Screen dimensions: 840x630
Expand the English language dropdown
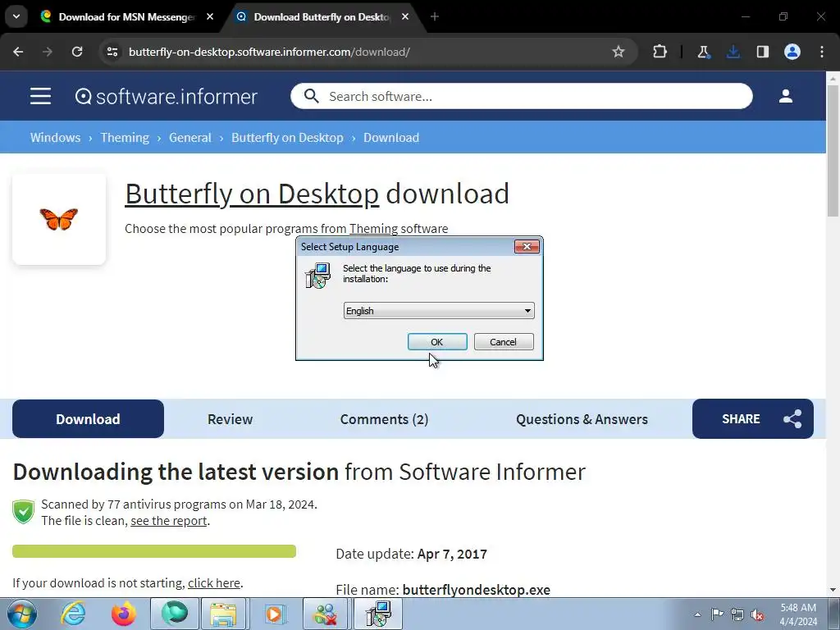pyautogui.click(x=439, y=311)
